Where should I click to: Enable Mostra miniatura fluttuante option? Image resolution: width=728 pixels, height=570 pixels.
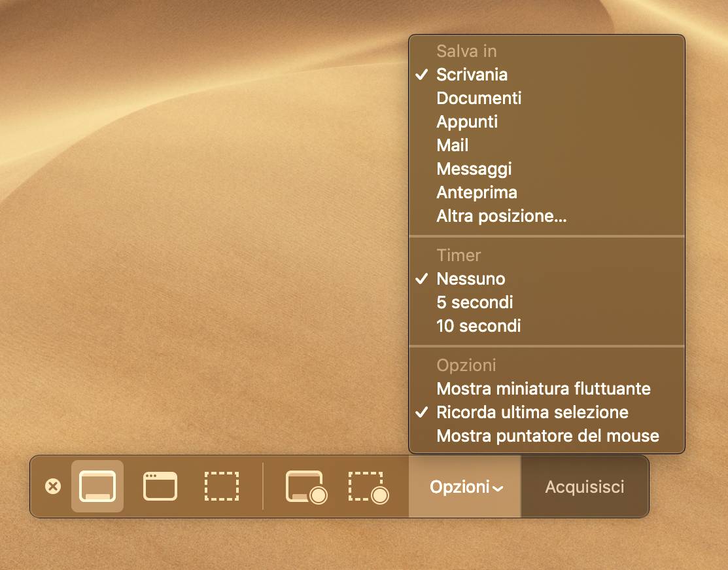pos(546,389)
